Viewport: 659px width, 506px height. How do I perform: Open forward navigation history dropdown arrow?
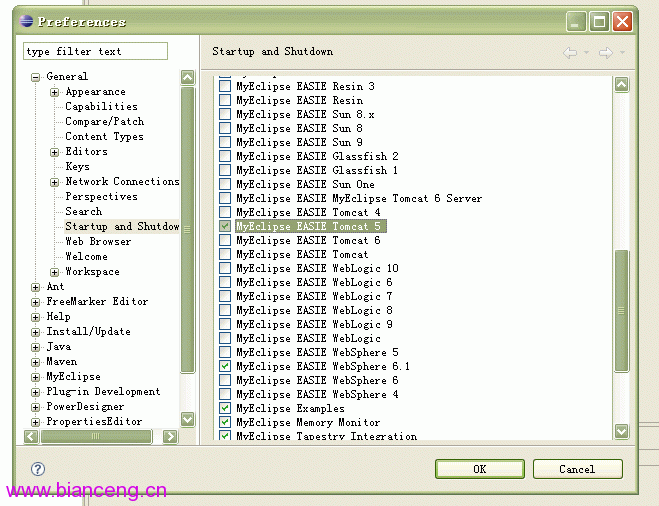click(x=622, y=53)
